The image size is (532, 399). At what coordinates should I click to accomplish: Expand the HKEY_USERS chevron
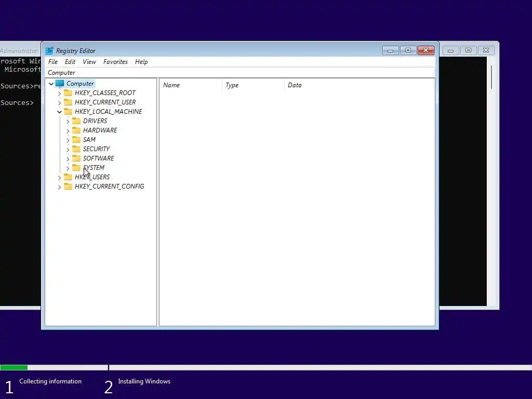pyautogui.click(x=60, y=177)
